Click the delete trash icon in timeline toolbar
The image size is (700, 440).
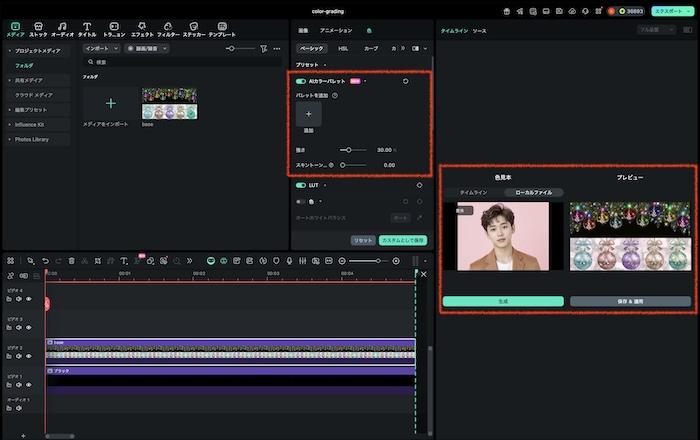(72, 261)
